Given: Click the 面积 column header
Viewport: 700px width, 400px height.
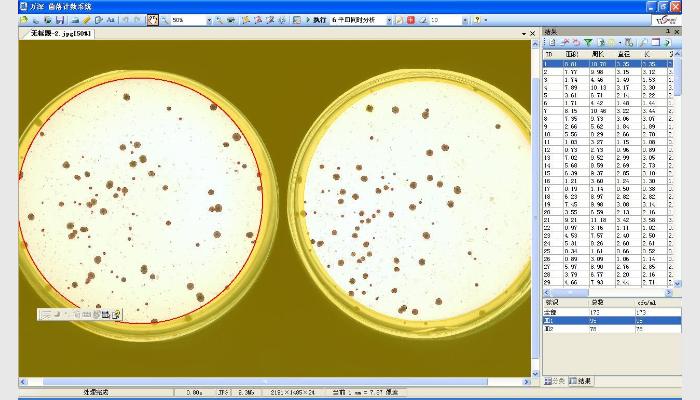Looking at the screenshot, I should coord(572,55).
